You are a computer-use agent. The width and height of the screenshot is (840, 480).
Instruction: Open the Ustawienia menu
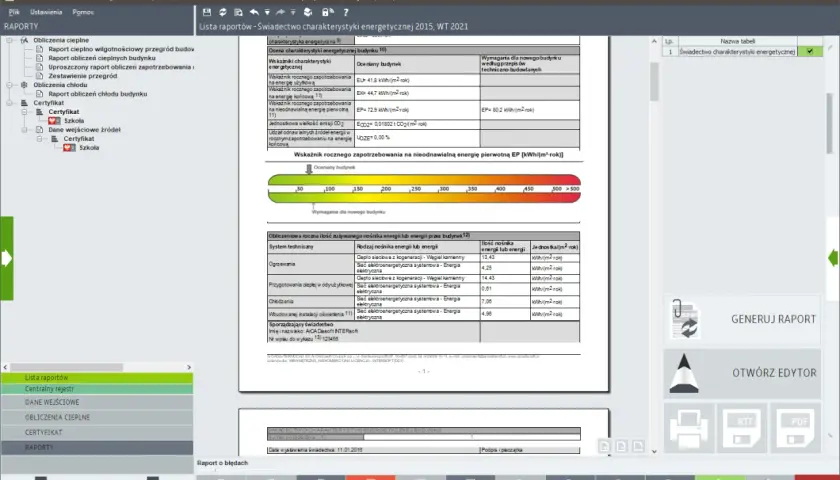pos(46,12)
